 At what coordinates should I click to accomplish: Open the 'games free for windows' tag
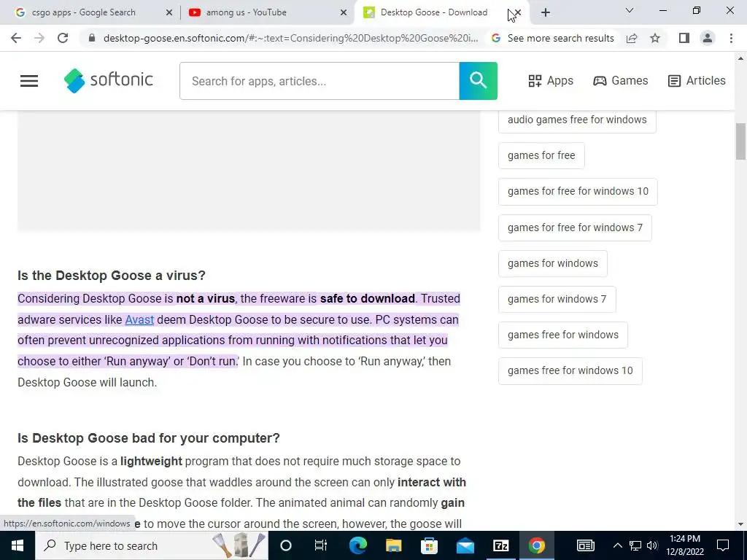tap(563, 335)
